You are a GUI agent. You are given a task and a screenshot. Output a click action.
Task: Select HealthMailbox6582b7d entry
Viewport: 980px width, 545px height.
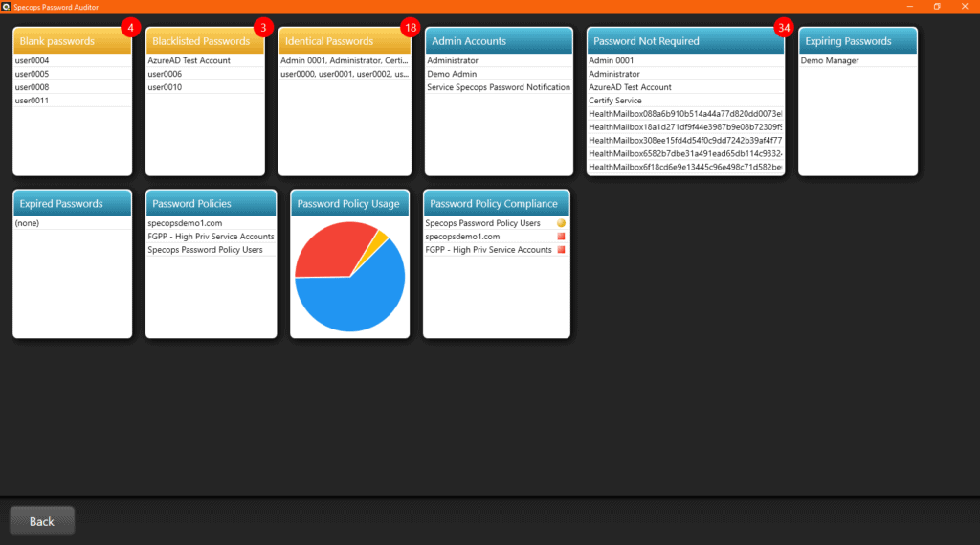[x=685, y=153]
